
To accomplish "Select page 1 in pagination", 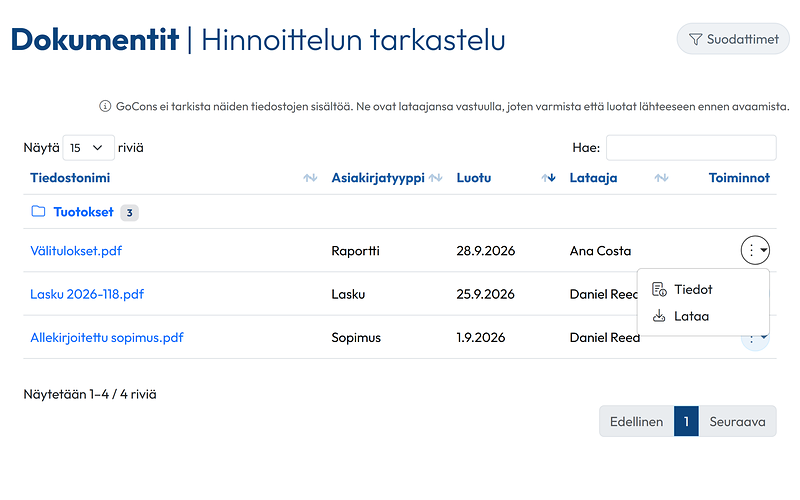I will pyautogui.click(x=686, y=421).
